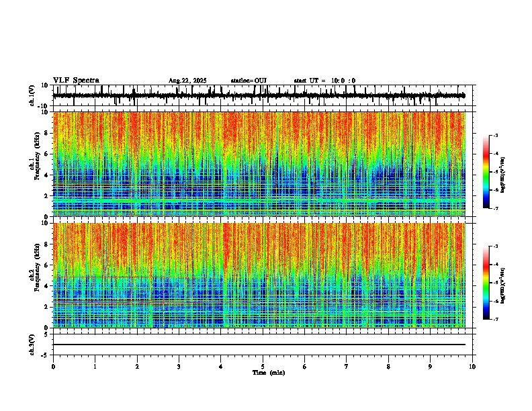The width and height of the screenshot is (532, 411).
Task: Click the ch.1 color bar PSD units label
Action: click(x=503, y=175)
